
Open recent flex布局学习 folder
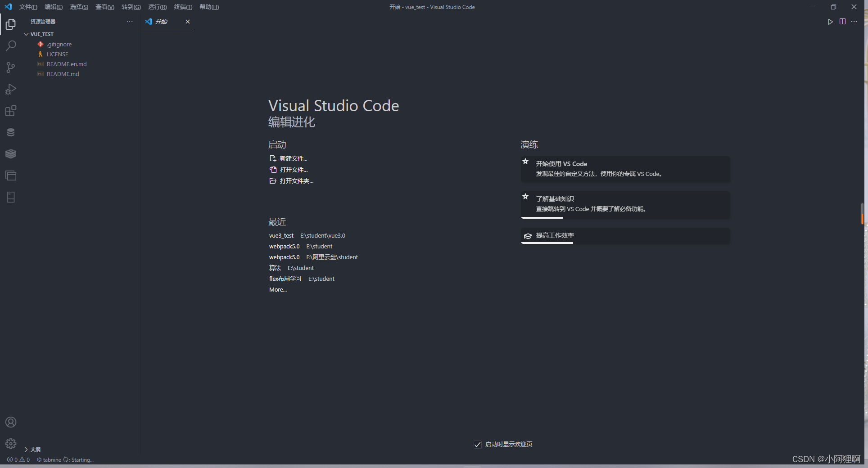point(285,279)
